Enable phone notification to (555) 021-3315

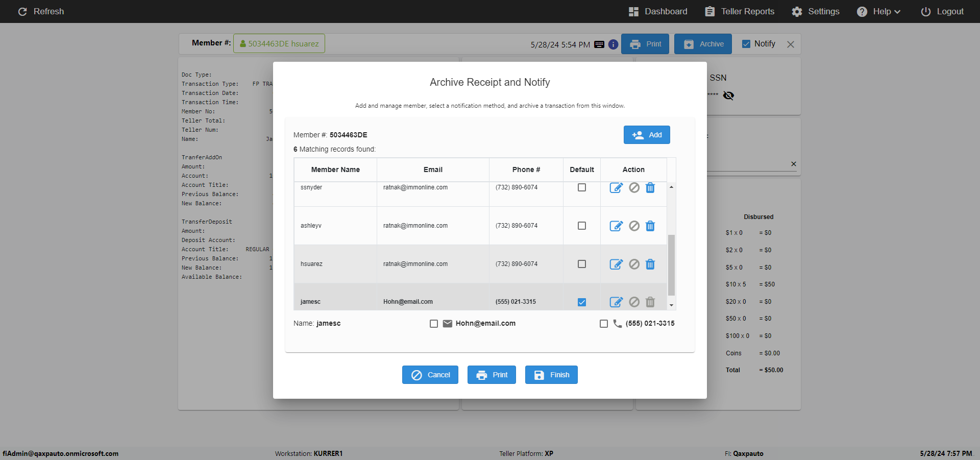coord(604,324)
